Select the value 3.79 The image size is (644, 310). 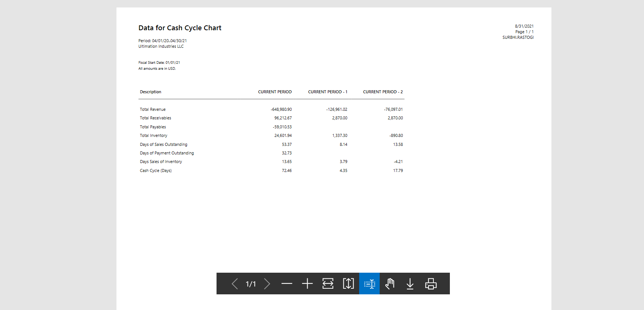click(343, 162)
